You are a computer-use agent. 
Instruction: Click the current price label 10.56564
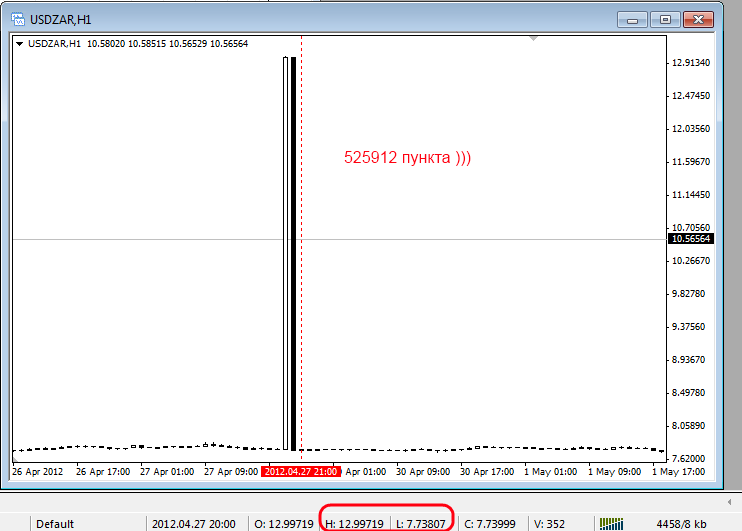690,239
